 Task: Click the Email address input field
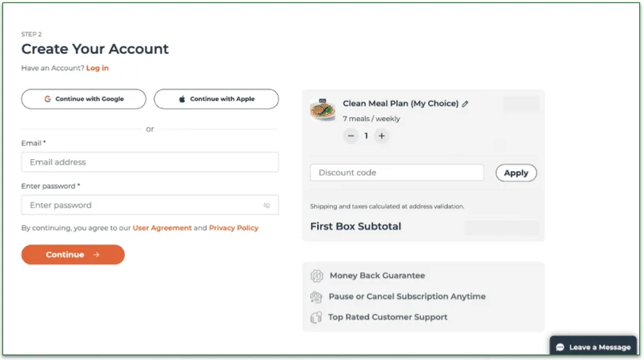(x=150, y=162)
